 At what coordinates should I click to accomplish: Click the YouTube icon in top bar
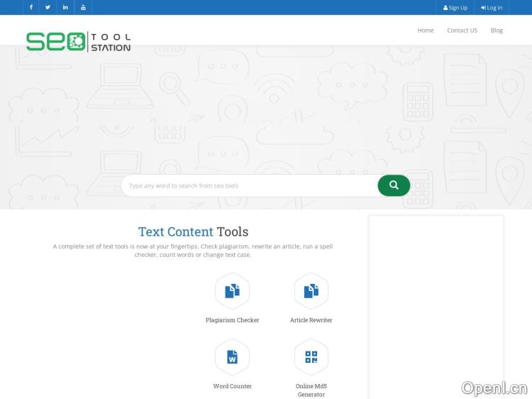83,7
